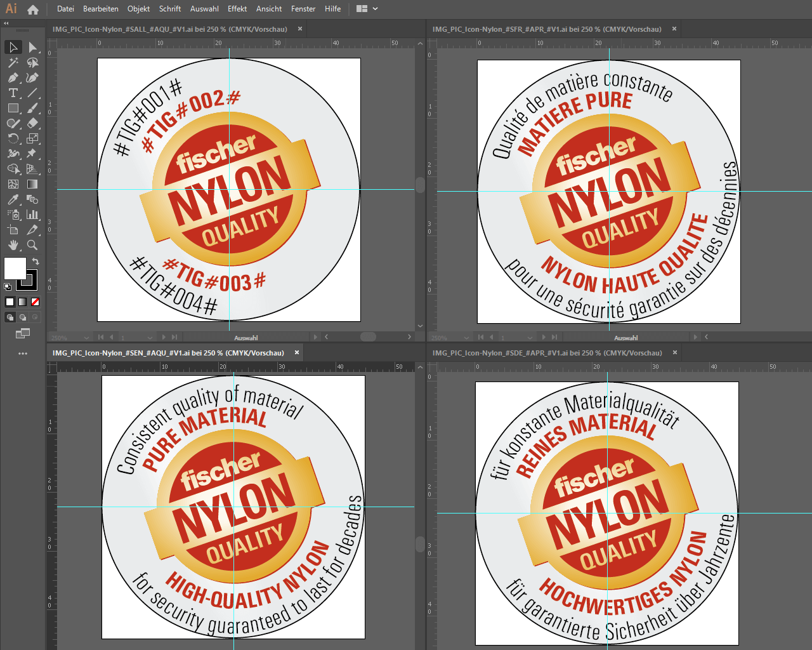Select the Column Graph tool

[x=32, y=215]
